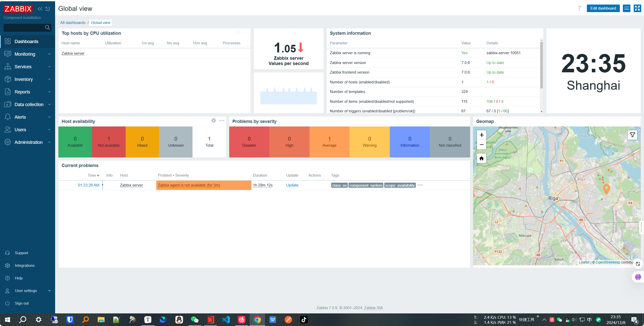Click the Geomap home view button
644x326 pixels.
[481, 158]
